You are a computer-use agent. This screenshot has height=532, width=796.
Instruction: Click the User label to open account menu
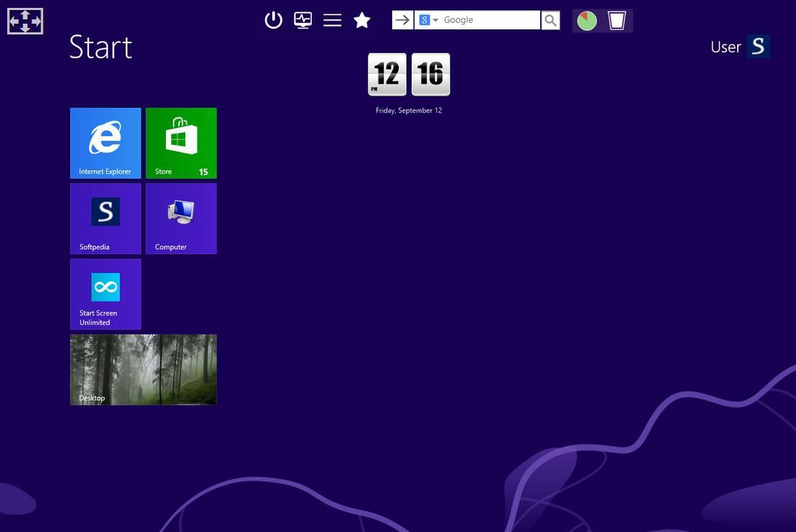(x=726, y=47)
